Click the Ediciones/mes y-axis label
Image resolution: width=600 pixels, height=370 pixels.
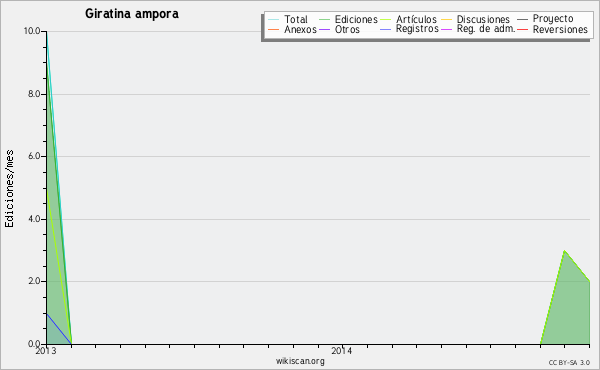[9, 188]
